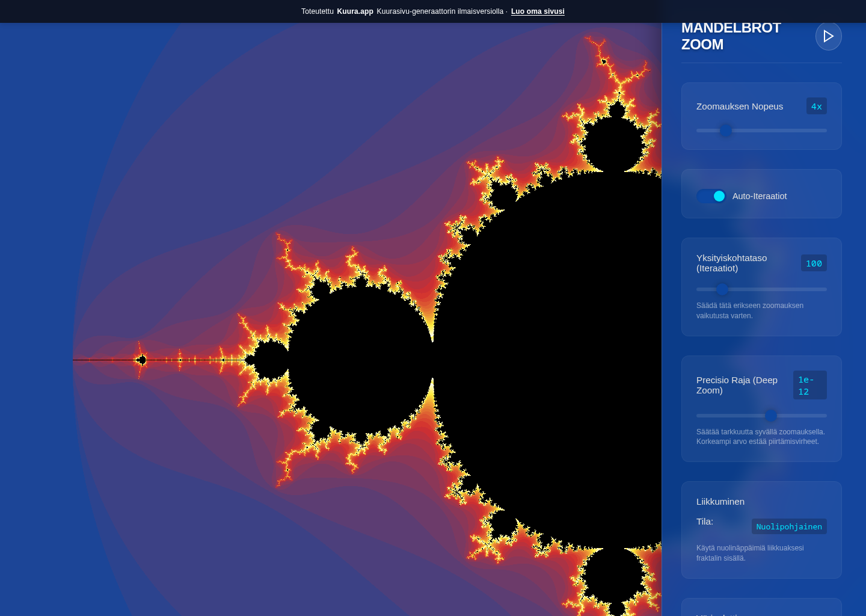Click the Auto-Iteraatiot label text
Image resolution: width=866 pixels, height=616 pixels.
(760, 196)
